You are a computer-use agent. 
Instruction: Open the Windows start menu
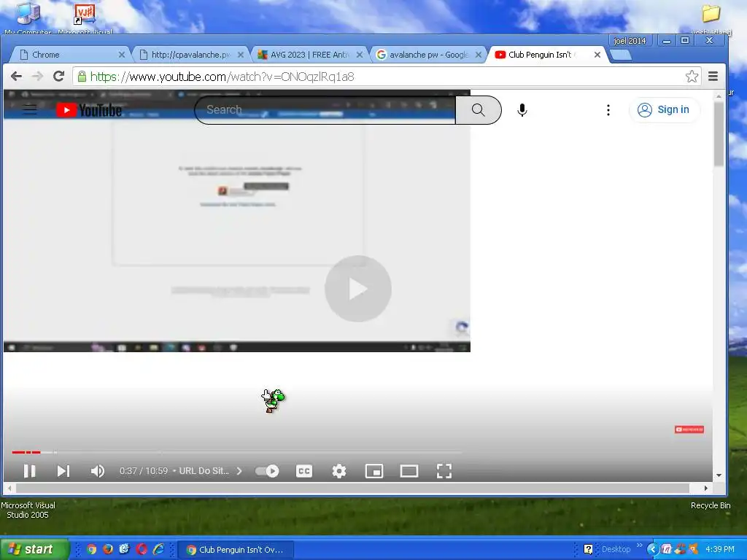[x=34, y=549]
